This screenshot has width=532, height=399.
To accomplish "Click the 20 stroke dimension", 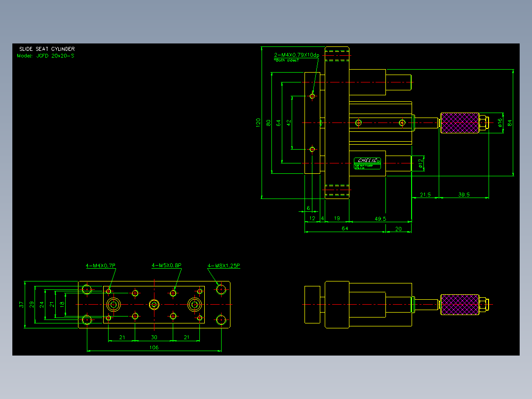I will click(399, 229).
